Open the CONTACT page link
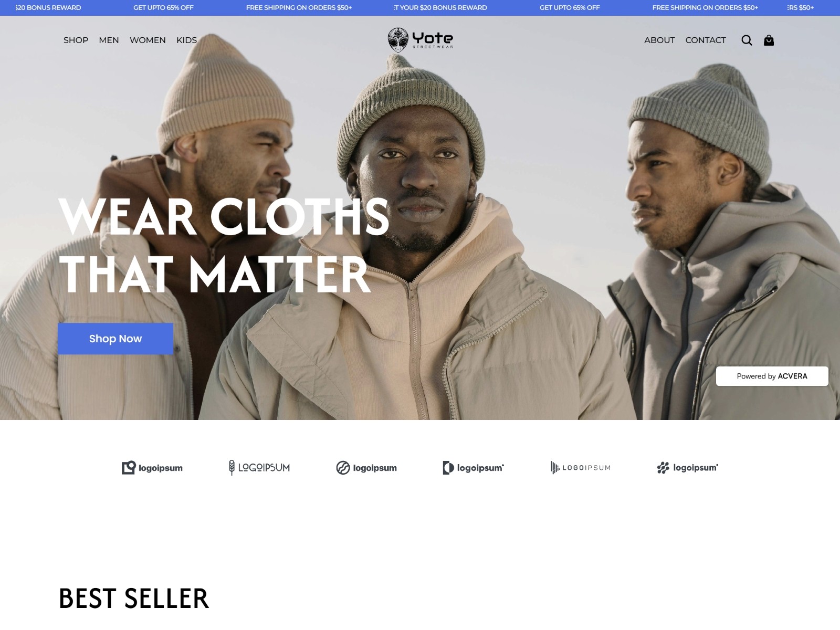Viewport: 840px width, 630px height. pos(706,40)
